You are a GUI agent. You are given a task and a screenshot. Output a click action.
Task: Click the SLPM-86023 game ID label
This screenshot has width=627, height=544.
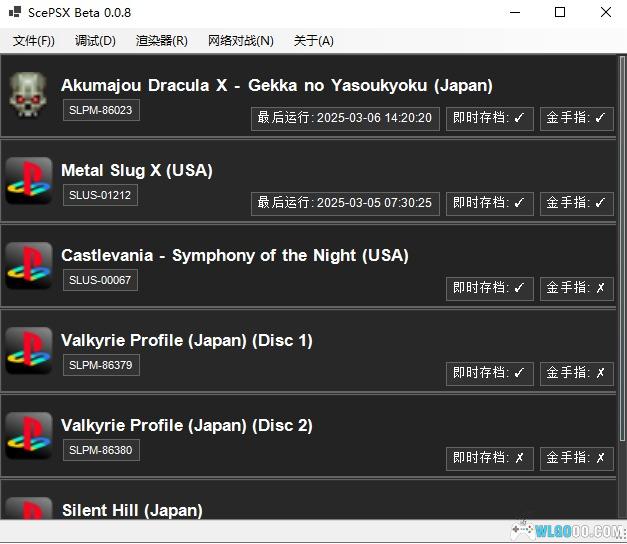tap(100, 110)
